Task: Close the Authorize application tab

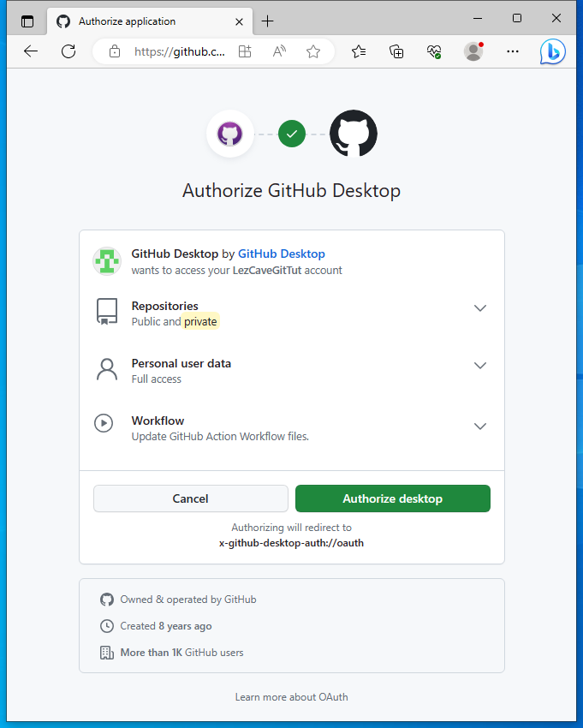Action: pos(239,21)
